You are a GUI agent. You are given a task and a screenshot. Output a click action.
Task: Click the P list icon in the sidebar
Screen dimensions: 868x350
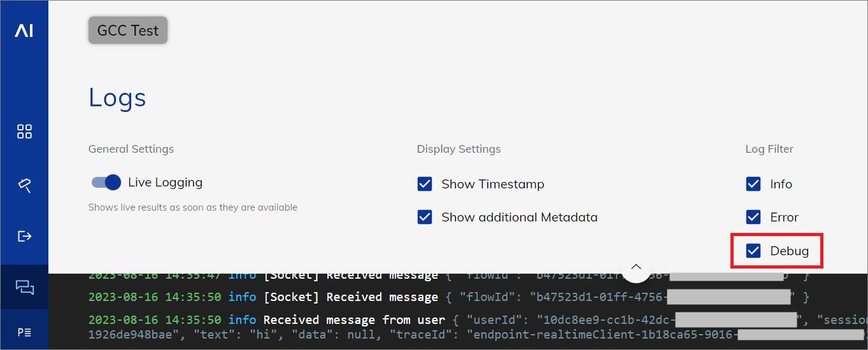click(24, 332)
